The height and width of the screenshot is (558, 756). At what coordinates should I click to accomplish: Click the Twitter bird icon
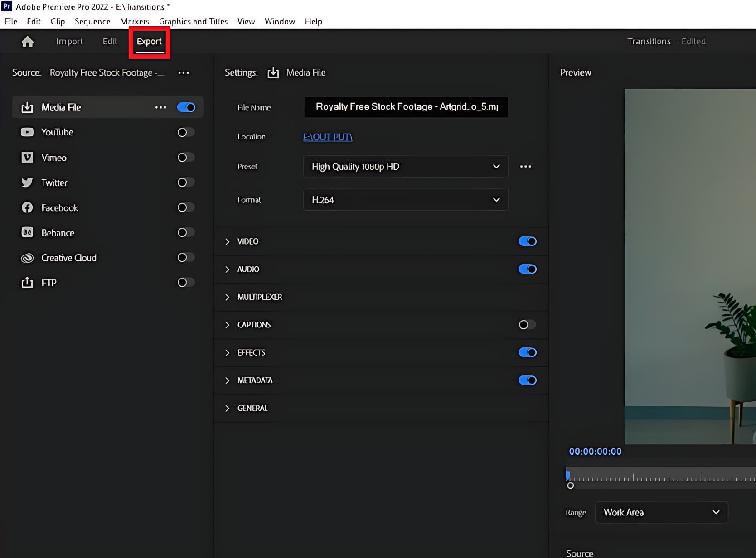click(27, 183)
